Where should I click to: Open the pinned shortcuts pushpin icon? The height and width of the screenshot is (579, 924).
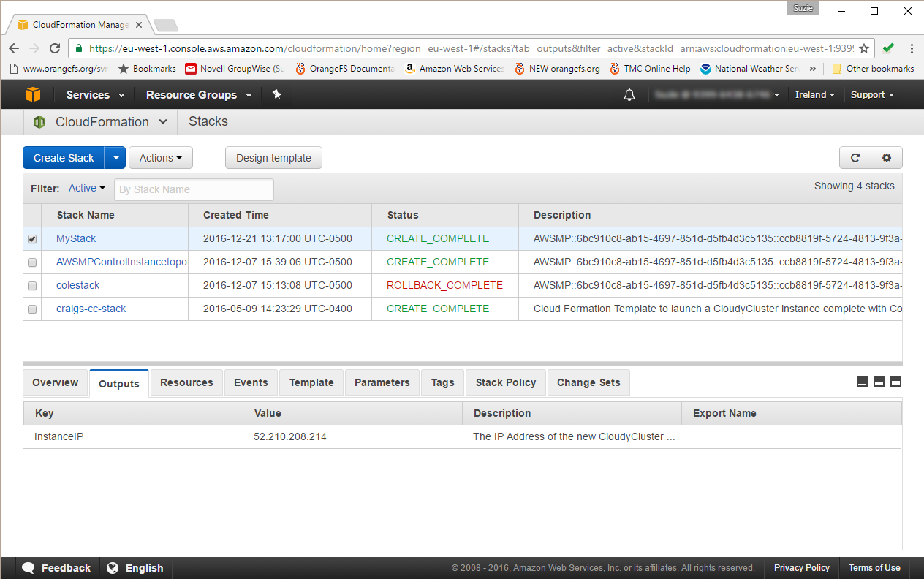click(x=276, y=94)
